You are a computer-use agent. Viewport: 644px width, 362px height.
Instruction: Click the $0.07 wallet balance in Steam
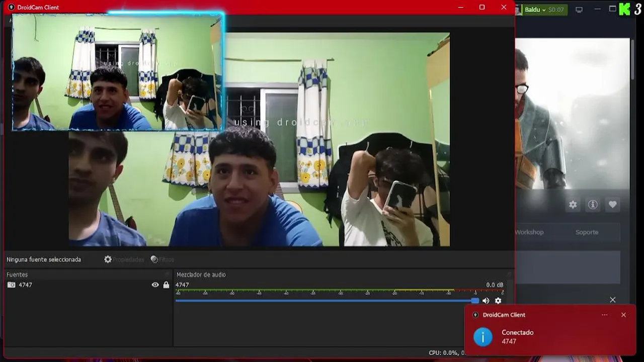(x=556, y=10)
